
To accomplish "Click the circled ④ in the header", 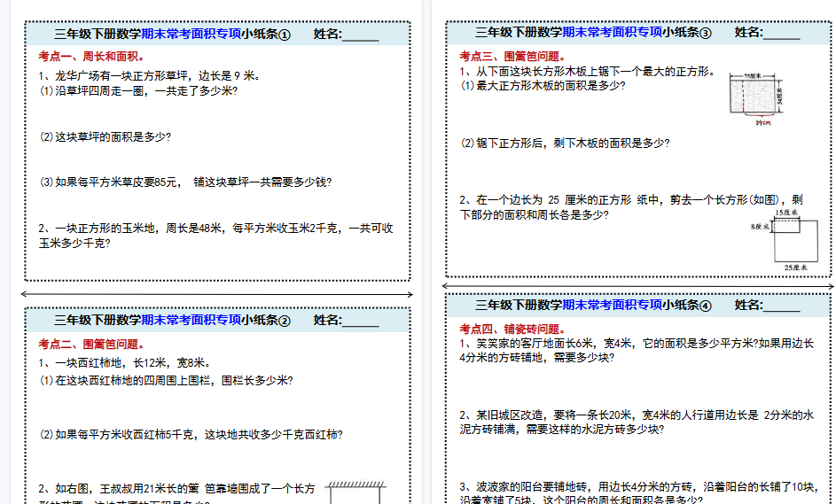I will (x=706, y=306).
